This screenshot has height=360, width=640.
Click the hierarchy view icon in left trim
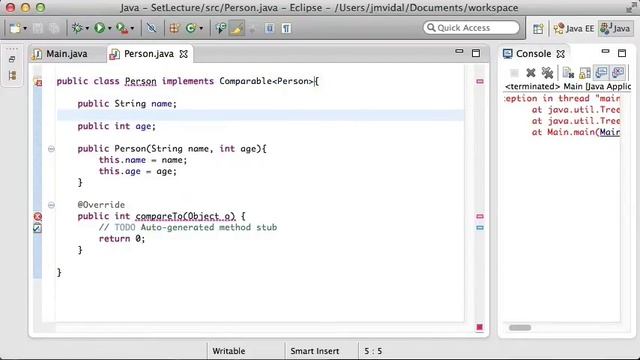click(12, 76)
